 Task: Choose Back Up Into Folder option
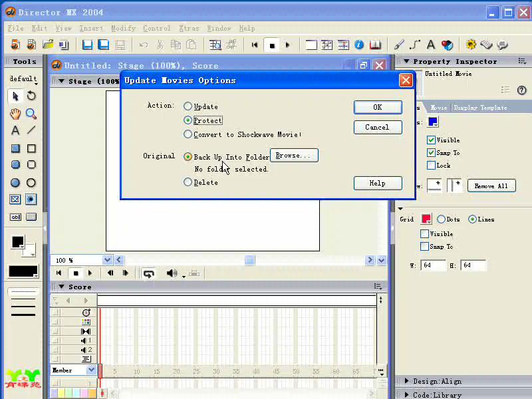pyautogui.click(x=188, y=156)
